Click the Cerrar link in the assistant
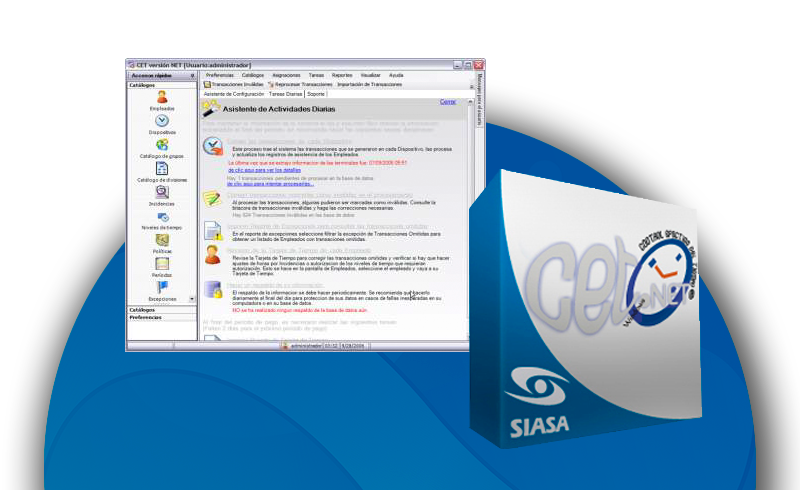 448,102
